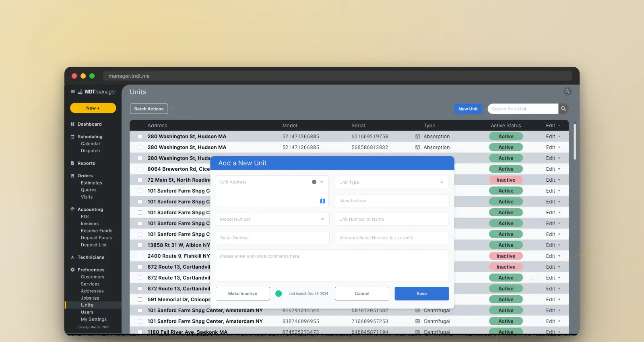Click the Scheduling calendar icon
Viewport: 644px width, 342px height.
pyautogui.click(x=72, y=137)
